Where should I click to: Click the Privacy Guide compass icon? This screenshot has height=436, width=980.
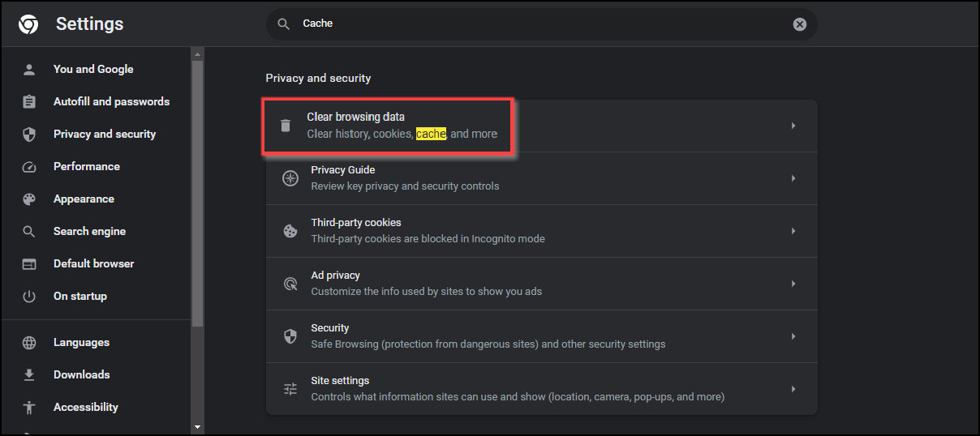pyautogui.click(x=290, y=178)
